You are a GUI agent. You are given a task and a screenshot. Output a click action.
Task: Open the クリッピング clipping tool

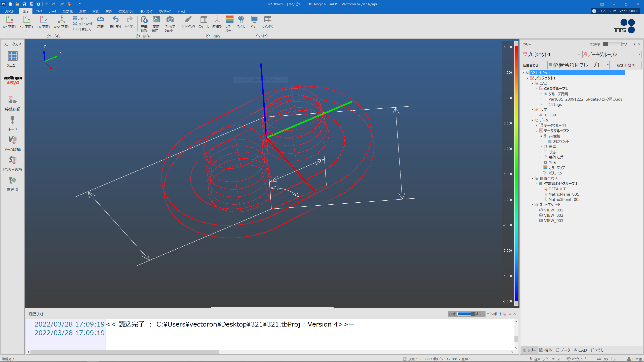[188, 23]
